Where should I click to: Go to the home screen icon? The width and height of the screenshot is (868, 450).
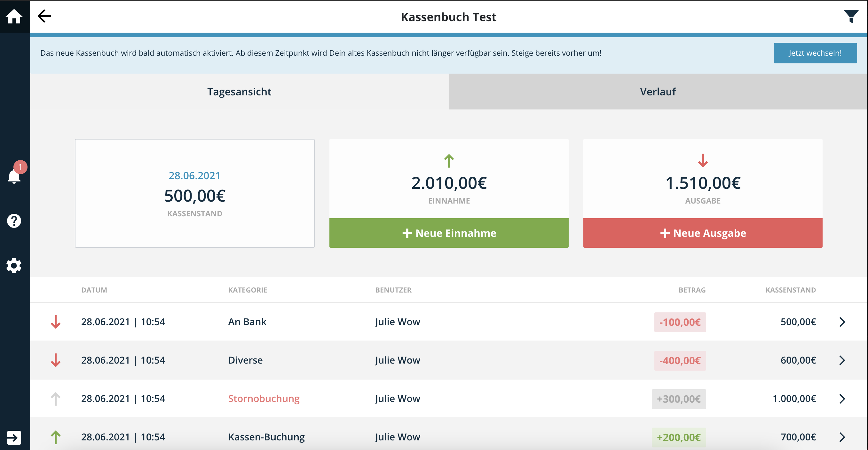click(x=14, y=16)
